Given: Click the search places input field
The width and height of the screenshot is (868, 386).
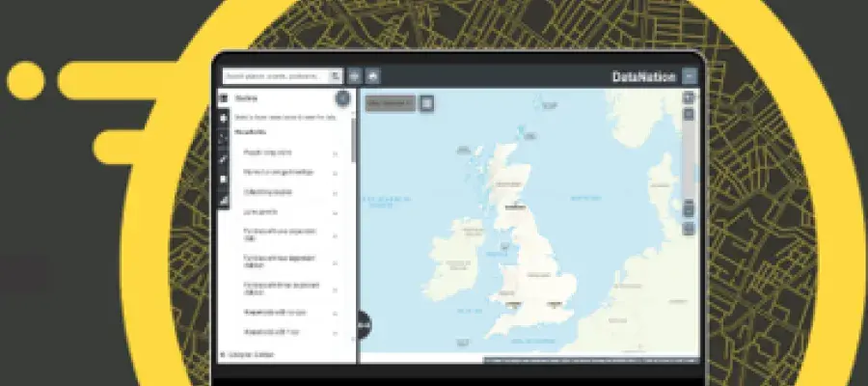Looking at the screenshot, I should (x=276, y=76).
